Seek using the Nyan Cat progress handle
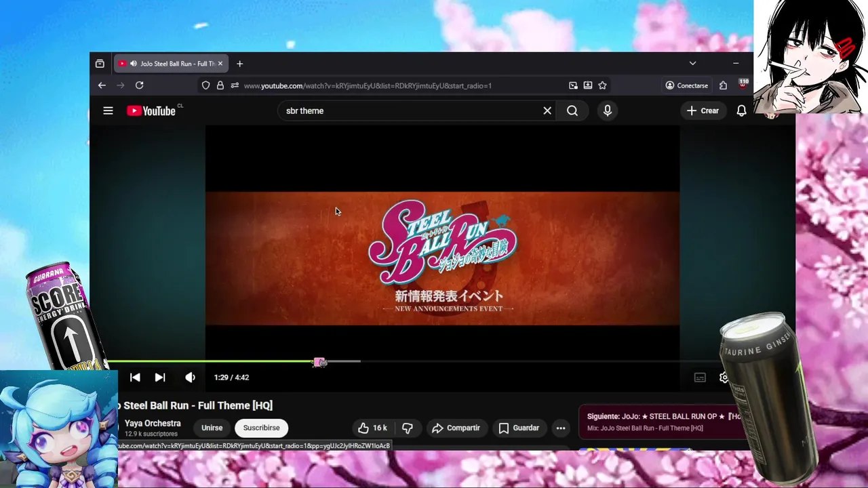 pos(319,363)
